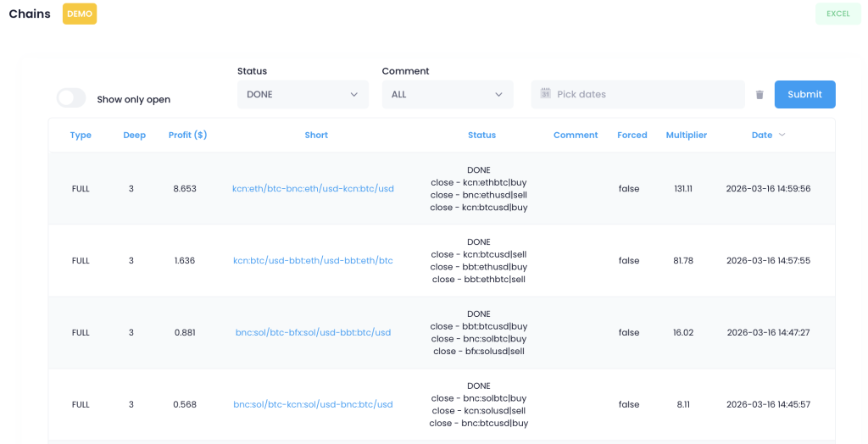The image size is (868, 444).
Task: Open the bnc:sol/btc-bfx:sol/usd-bbt:btc/usd chain link
Action: [313, 333]
